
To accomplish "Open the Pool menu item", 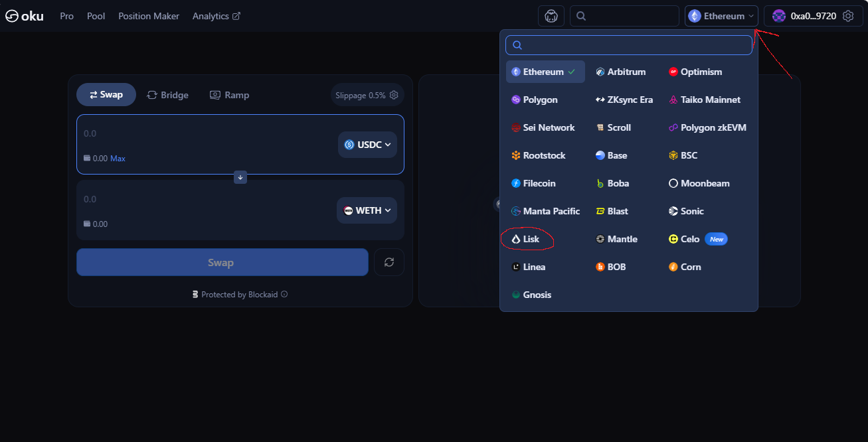I will tap(96, 16).
